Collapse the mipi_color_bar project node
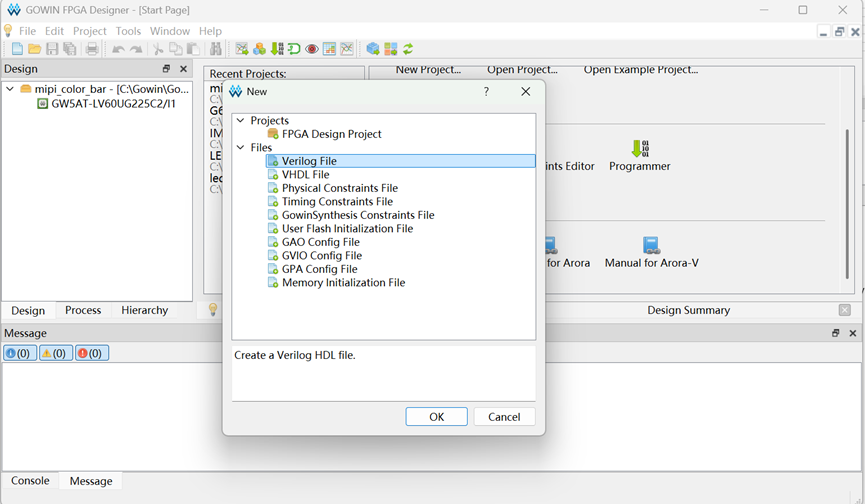 click(x=10, y=88)
